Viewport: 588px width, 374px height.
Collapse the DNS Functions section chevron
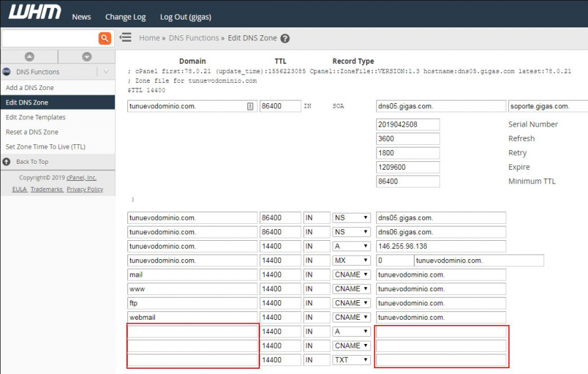pyautogui.click(x=106, y=72)
